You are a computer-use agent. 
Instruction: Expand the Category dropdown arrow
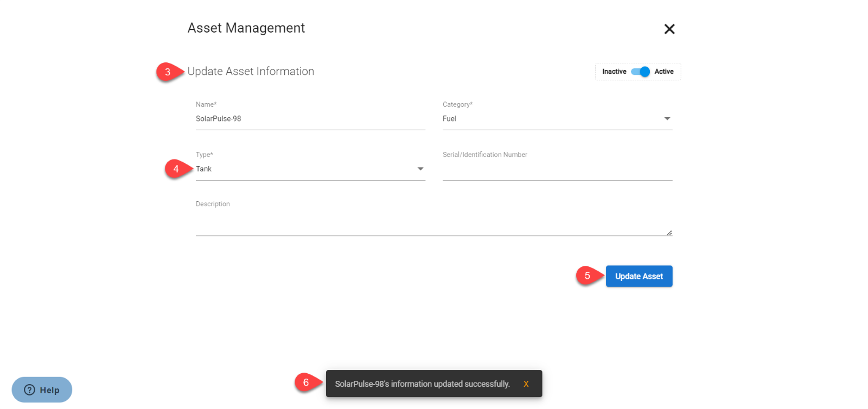tap(667, 119)
